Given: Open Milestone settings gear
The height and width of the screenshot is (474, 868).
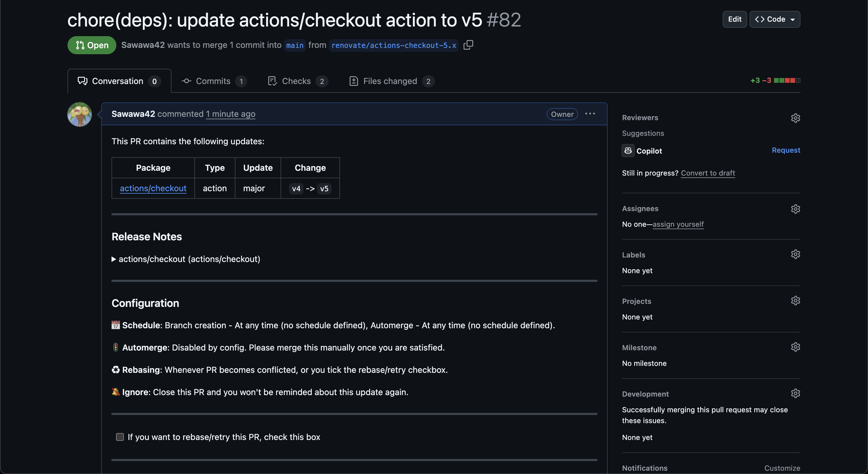Looking at the screenshot, I should click(795, 347).
